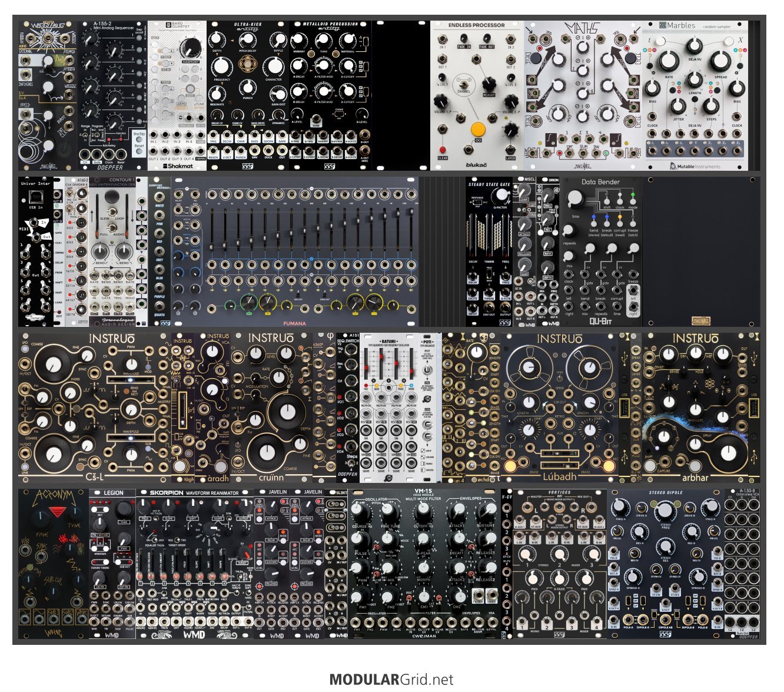Click the Ultra-Kick CHARACTER knob
This screenshot has width=784, height=692.
click(274, 66)
